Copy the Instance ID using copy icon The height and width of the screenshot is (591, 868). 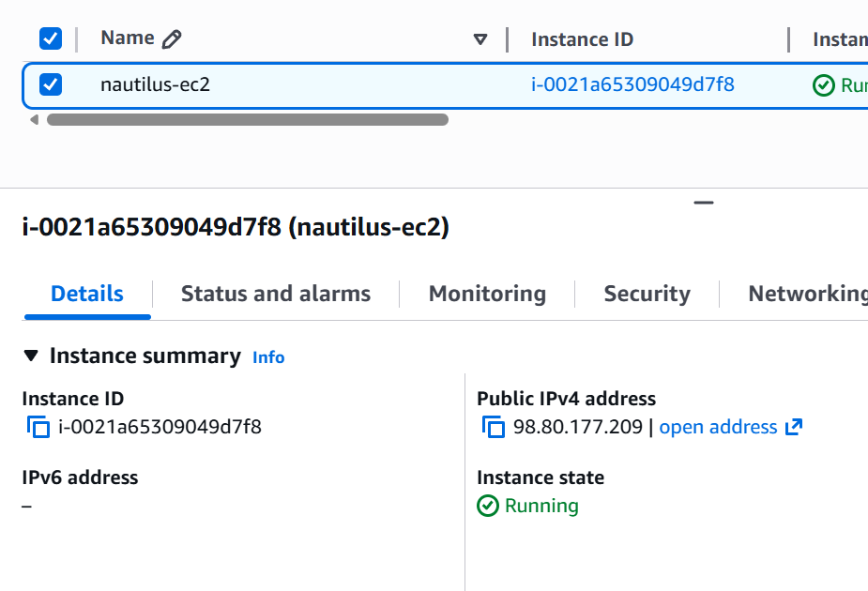coord(38,428)
